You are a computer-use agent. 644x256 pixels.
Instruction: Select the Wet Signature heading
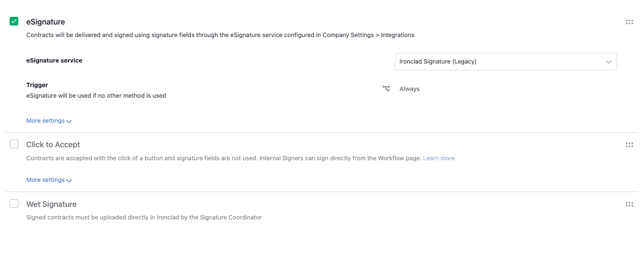pyautogui.click(x=52, y=204)
